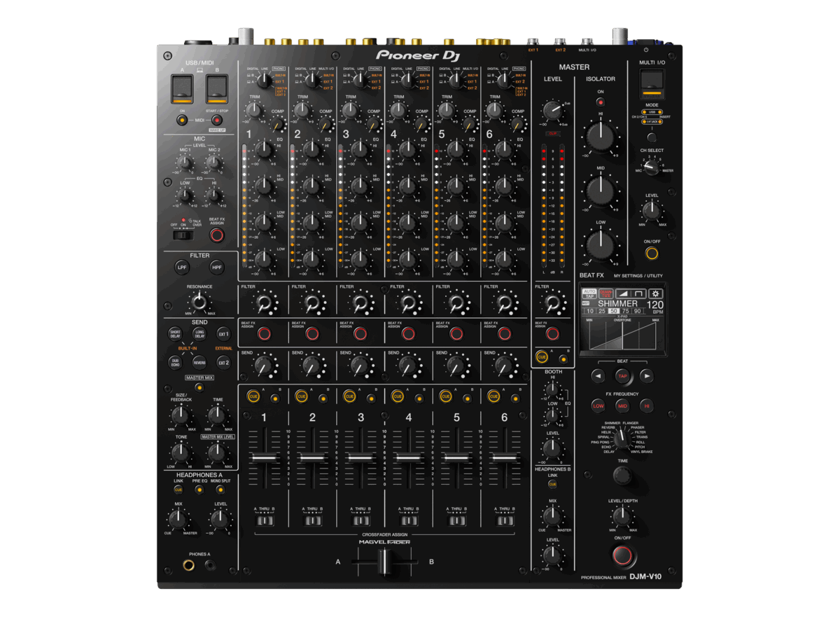
Task: Tap the BEAT left arrow button
Action: point(598,376)
